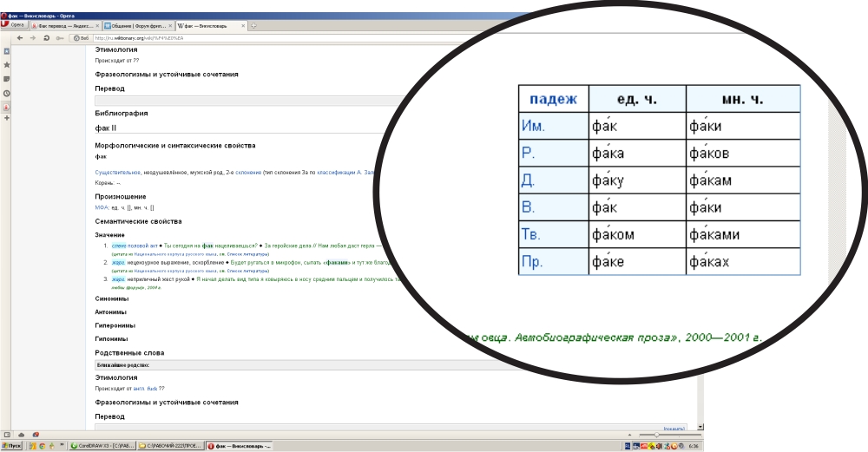Open the third quick launch icon
Viewport: 868px width, 452px height.
(x=52, y=446)
